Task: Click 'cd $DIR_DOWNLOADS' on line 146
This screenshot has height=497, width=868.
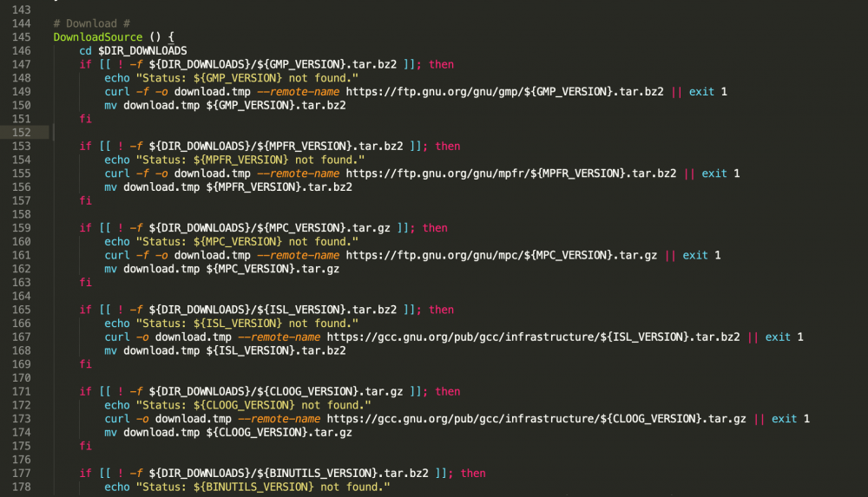Action: 133,51
